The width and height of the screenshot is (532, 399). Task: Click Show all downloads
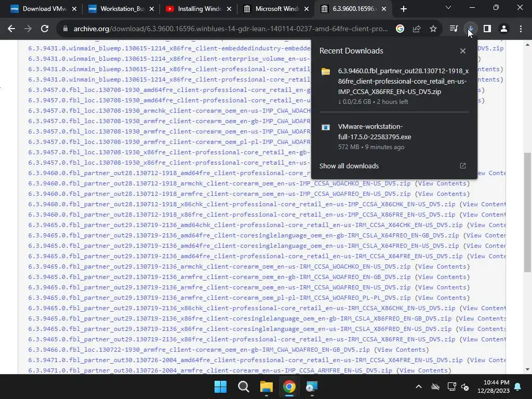(349, 166)
